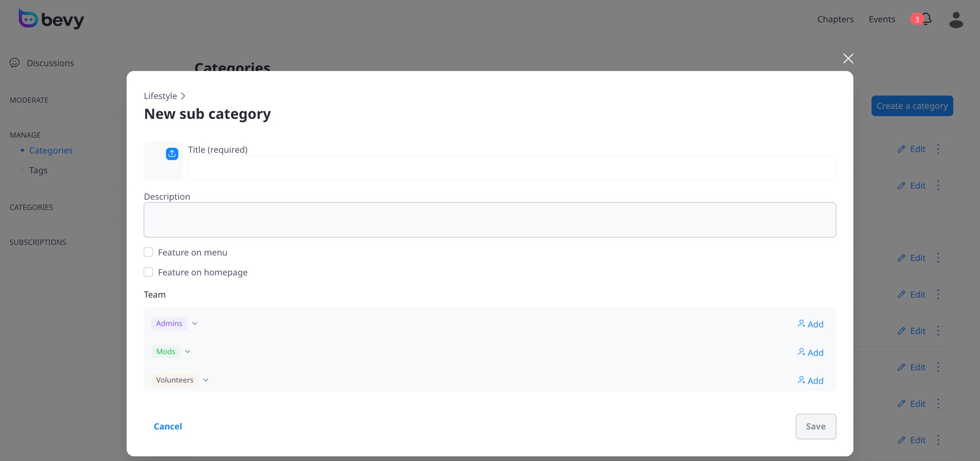
Task: Cancel the new sub category form
Action: point(168,426)
